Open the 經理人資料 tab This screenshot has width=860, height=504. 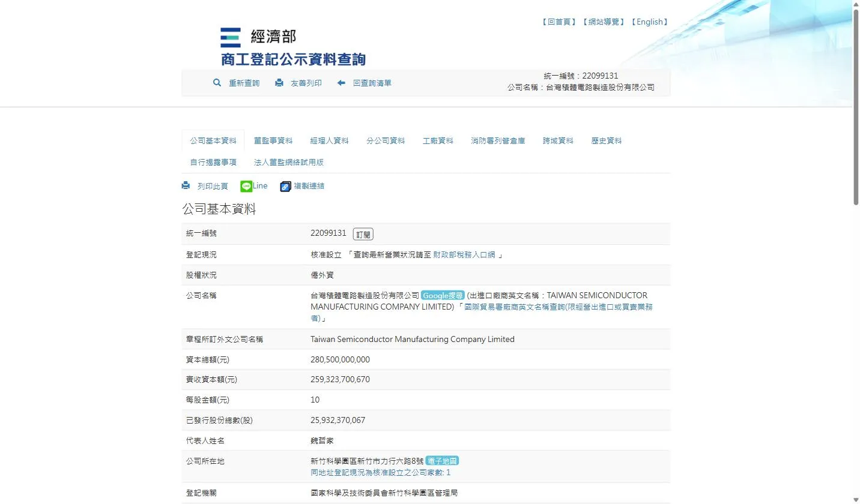330,141
